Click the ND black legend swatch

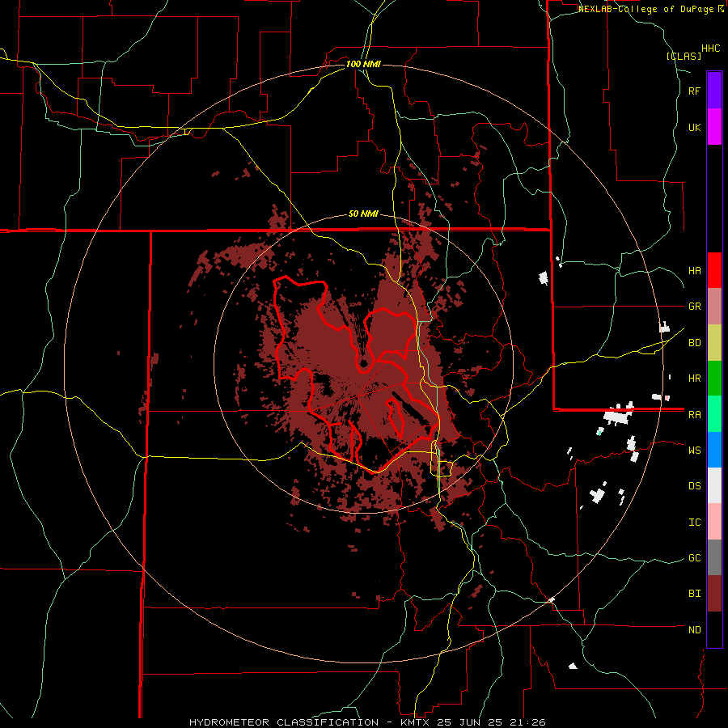point(714,629)
